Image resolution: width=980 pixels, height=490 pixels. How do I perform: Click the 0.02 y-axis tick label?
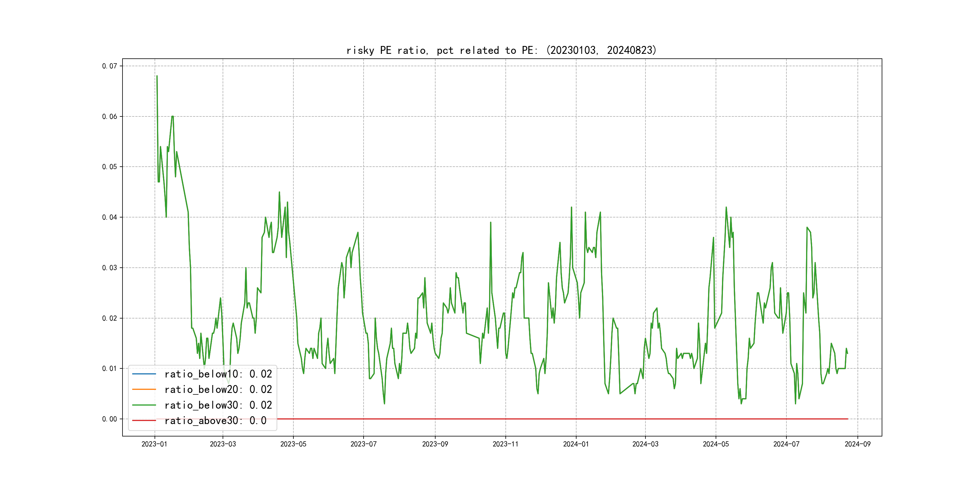(109, 318)
